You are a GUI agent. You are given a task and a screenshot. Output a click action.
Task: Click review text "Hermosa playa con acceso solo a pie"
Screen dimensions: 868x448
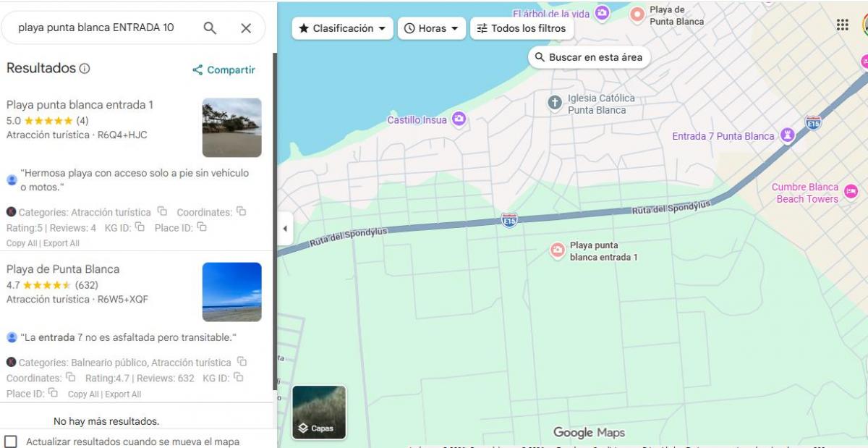coord(135,179)
